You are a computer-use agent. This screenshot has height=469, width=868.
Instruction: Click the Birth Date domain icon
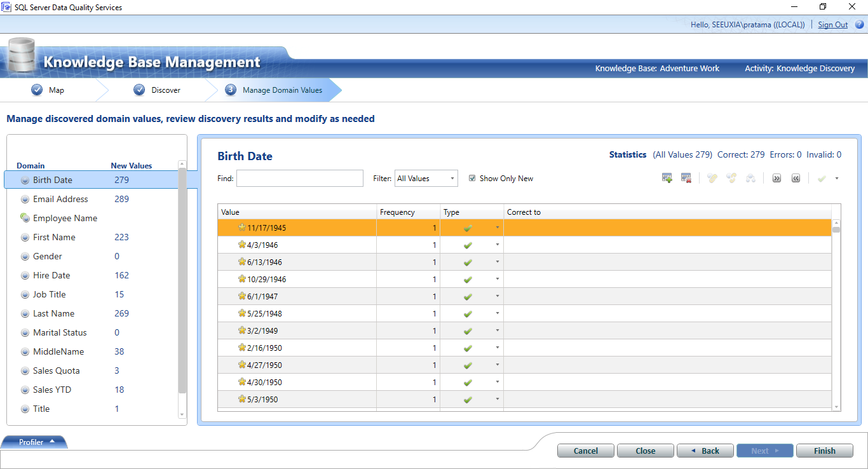(x=25, y=180)
